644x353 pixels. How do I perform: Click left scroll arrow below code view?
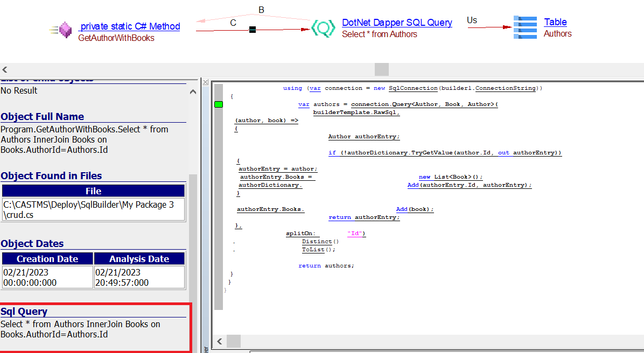(x=219, y=341)
